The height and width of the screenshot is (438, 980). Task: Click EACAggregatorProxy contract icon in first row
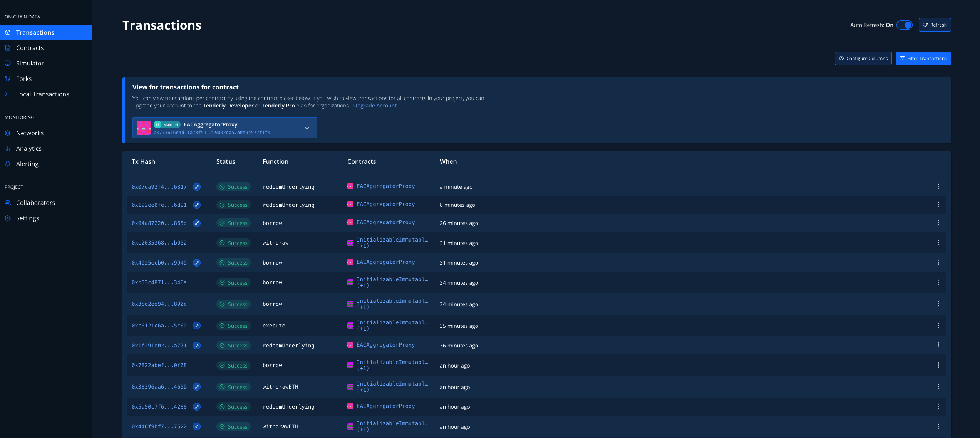click(350, 186)
